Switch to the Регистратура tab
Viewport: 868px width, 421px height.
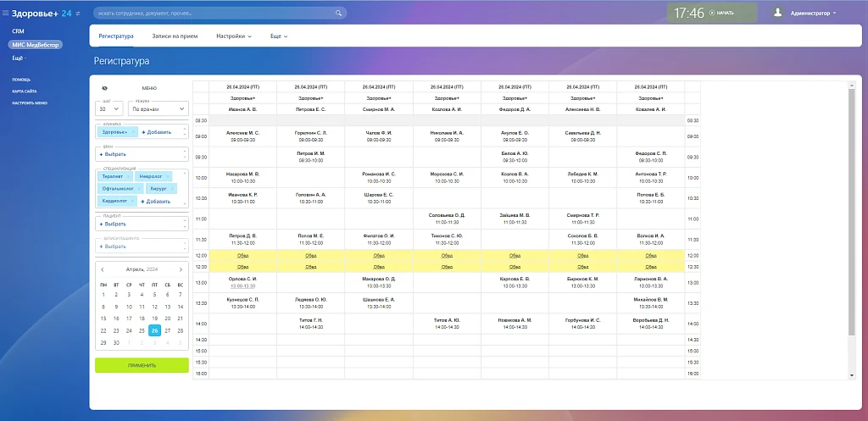[116, 36]
